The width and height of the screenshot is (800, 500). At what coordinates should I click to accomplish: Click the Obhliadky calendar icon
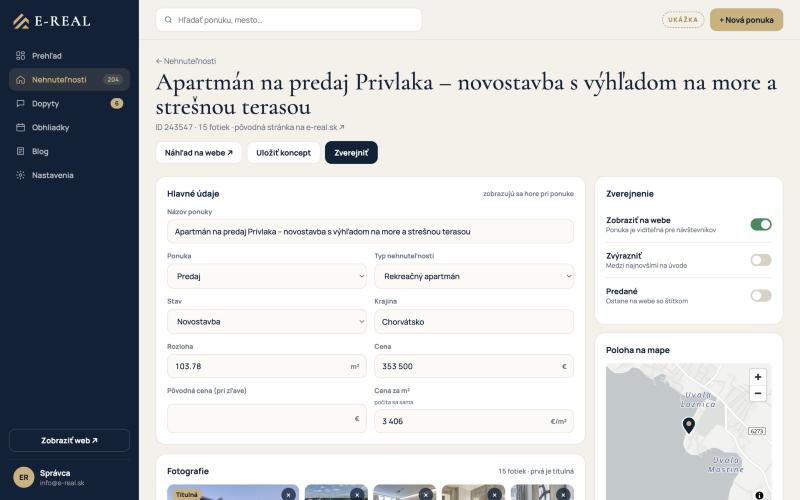tap(20, 128)
